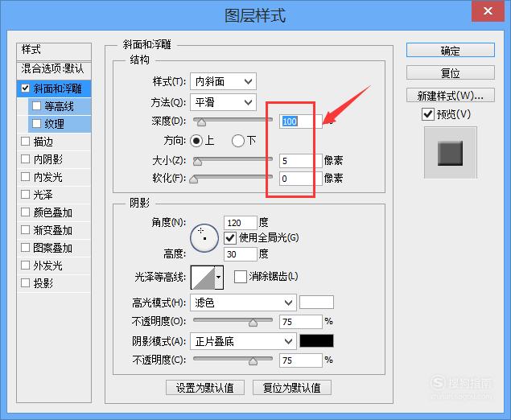Click the 大小 slider handle
The image size is (511, 420).
tap(197, 161)
